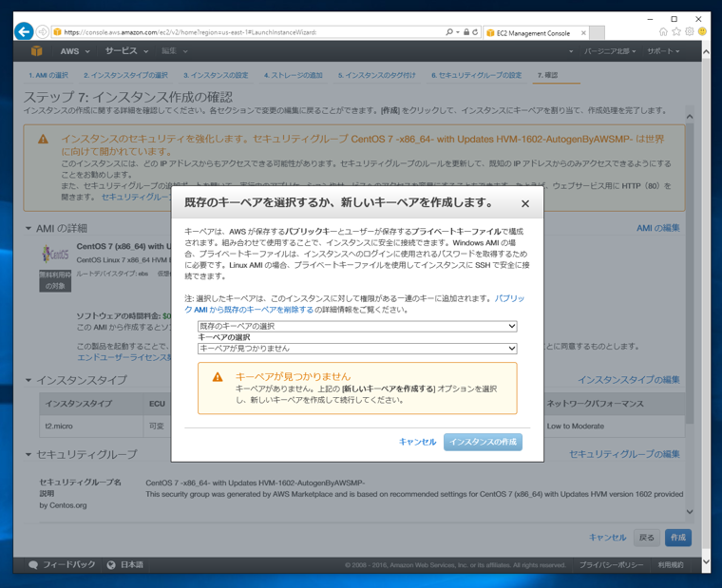Viewport: 722px width, 588px height.
Task: Collapse the セキュリティグループ section
Action: click(28, 454)
